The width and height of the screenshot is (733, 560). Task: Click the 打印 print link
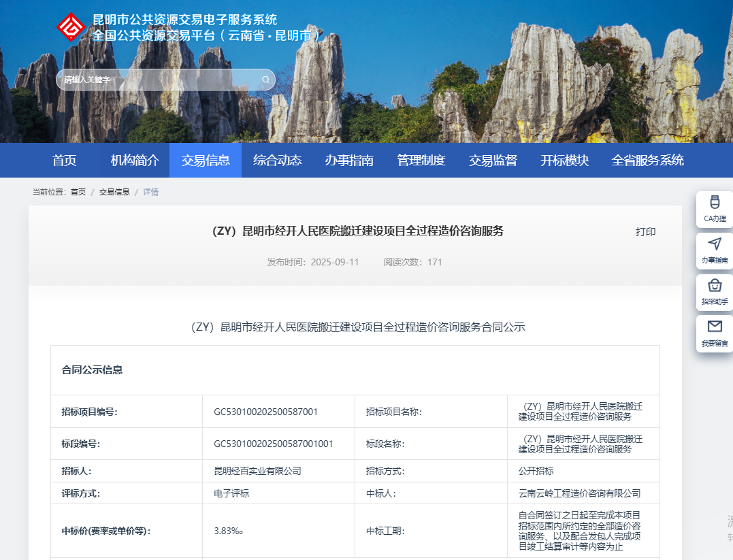point(647,231)
